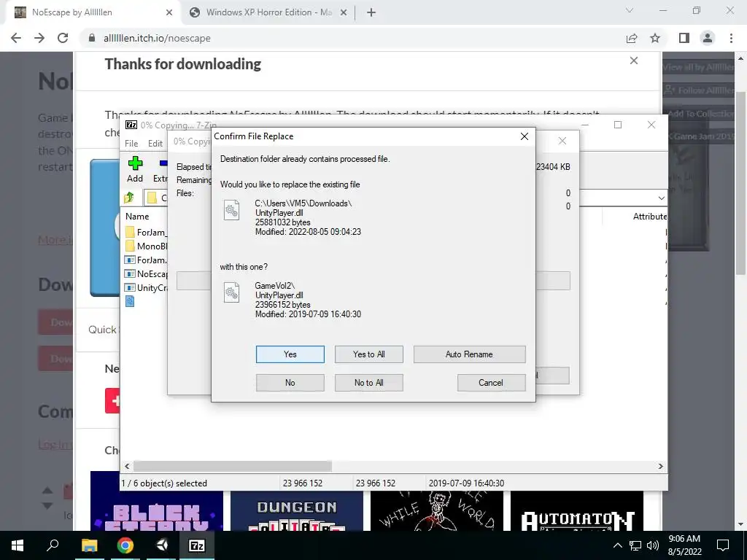Click the site lock icon in address bar
Screen dimensions: 747x560
pyautogui.click(x=92, y=38)
